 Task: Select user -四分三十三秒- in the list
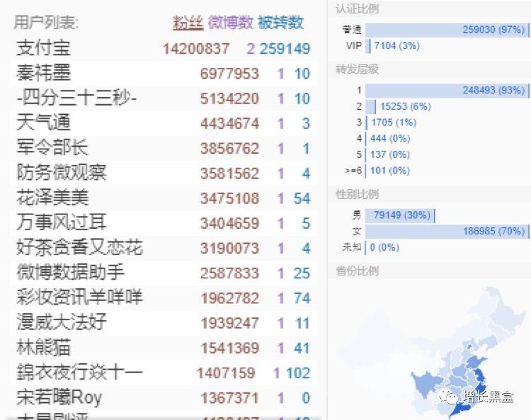(76, 98)
